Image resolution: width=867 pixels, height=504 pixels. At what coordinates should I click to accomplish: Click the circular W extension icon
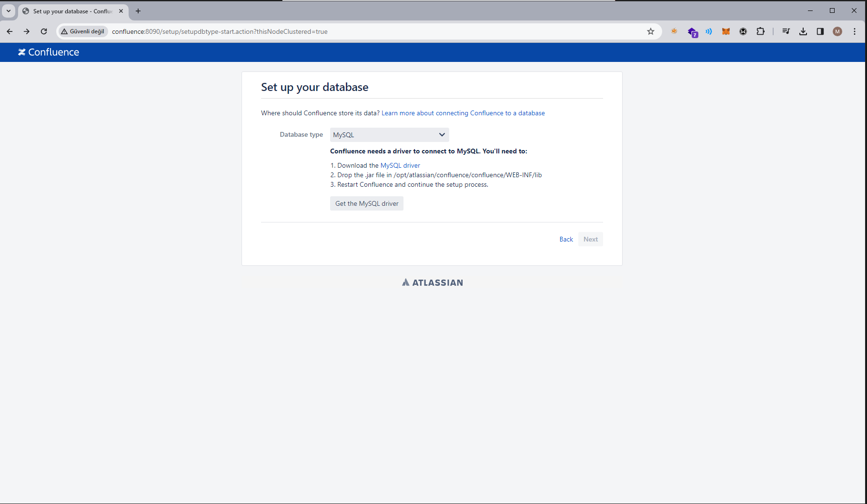click(x=743, y=31)
